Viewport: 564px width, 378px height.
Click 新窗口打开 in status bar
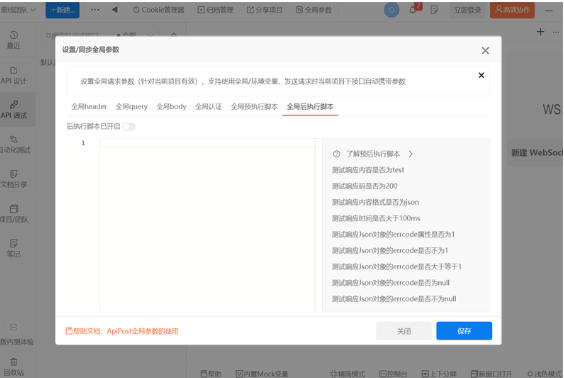coord(491,373)
